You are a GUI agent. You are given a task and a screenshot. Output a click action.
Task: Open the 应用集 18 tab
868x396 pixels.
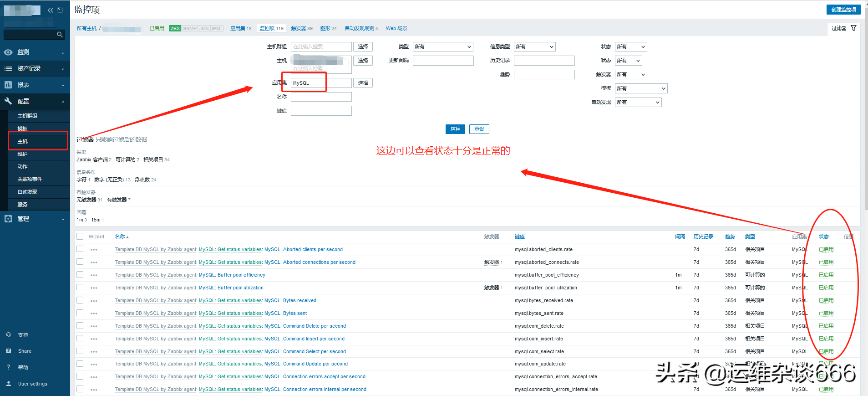(241, 28)
